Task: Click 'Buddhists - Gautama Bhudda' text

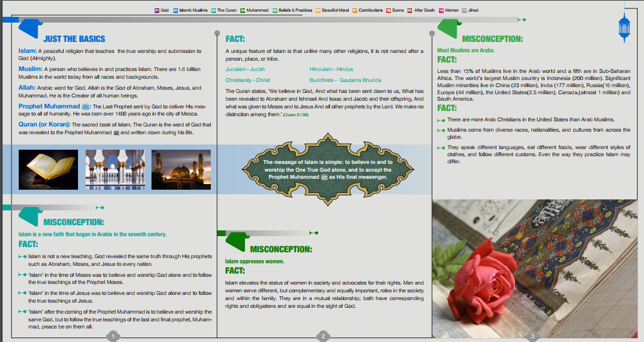Action: click(346, 80)
